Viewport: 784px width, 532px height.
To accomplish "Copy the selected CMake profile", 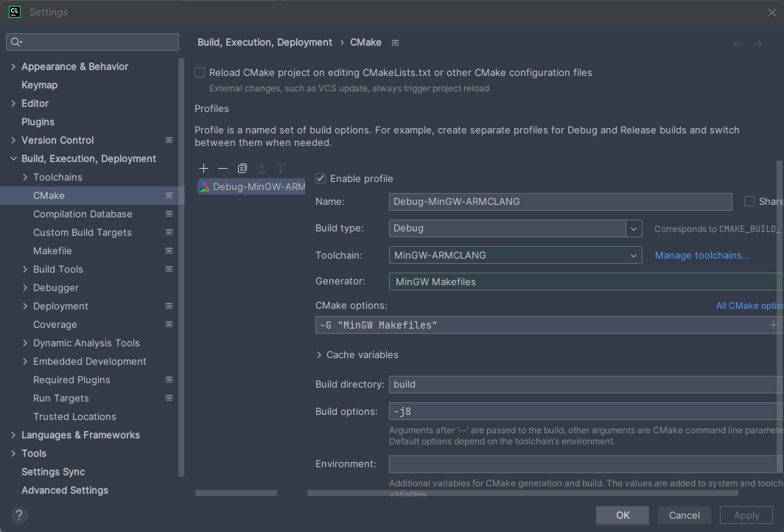I will (242, 169).
